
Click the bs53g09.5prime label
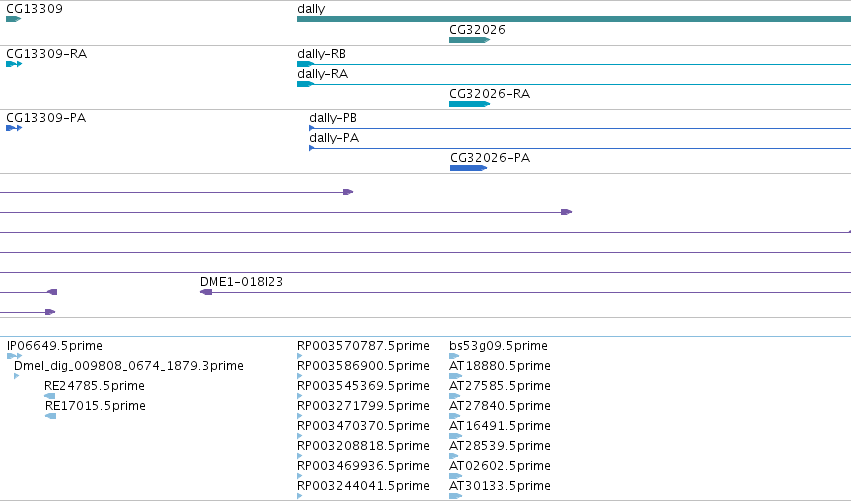[498, 346]
